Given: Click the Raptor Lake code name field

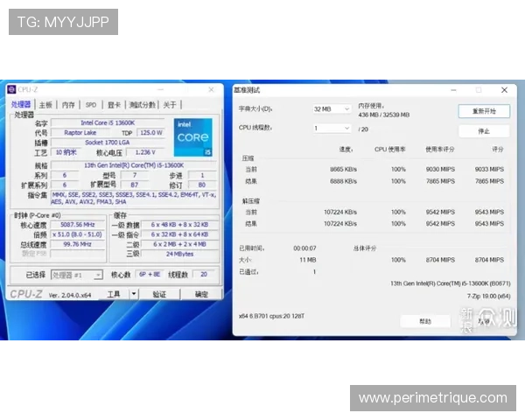Looking at the screenshot, I should coord(80,133).
